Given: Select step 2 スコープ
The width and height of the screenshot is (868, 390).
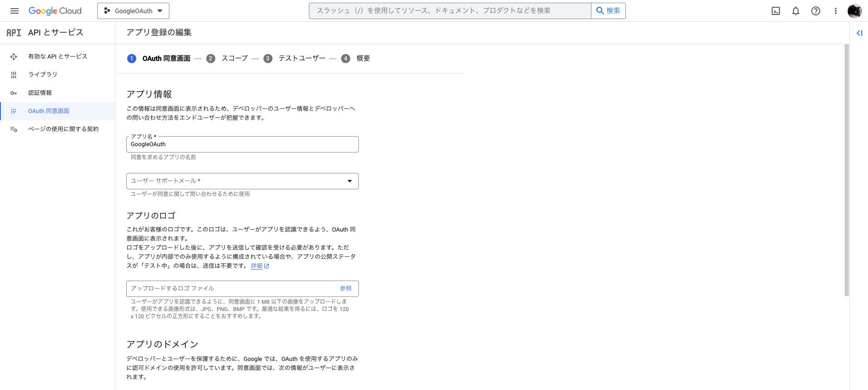Looking at the screenshot, I should tap(227, 58).
